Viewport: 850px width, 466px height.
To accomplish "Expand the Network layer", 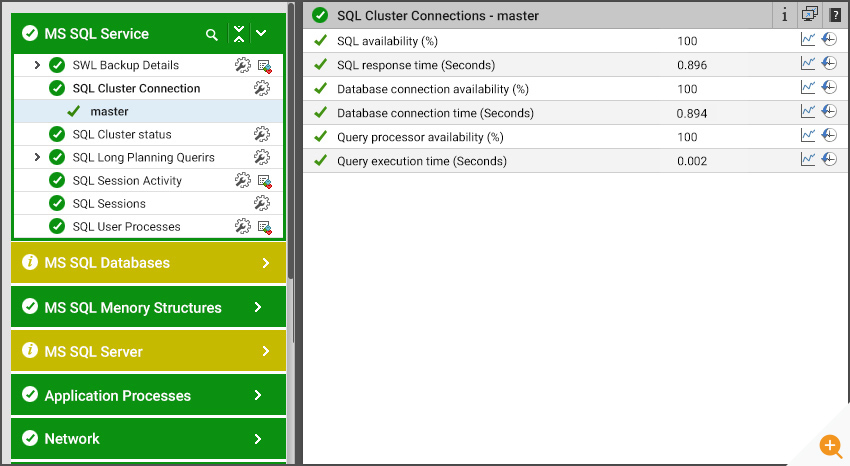I will pos(258,439).
